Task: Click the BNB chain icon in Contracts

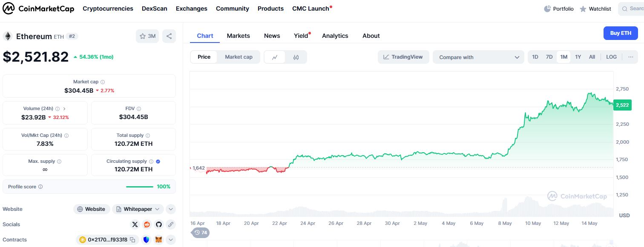Action: click(x=82, y=240)
